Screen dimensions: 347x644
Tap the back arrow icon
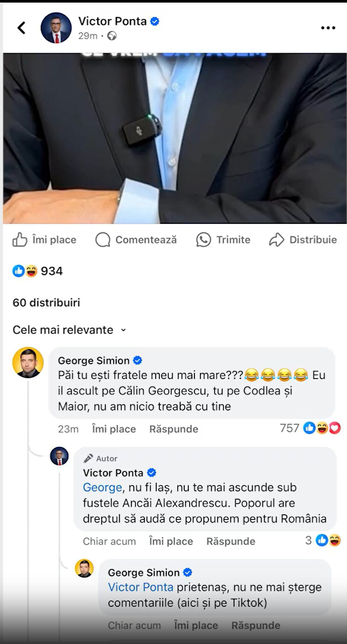(x=21, y=28)
